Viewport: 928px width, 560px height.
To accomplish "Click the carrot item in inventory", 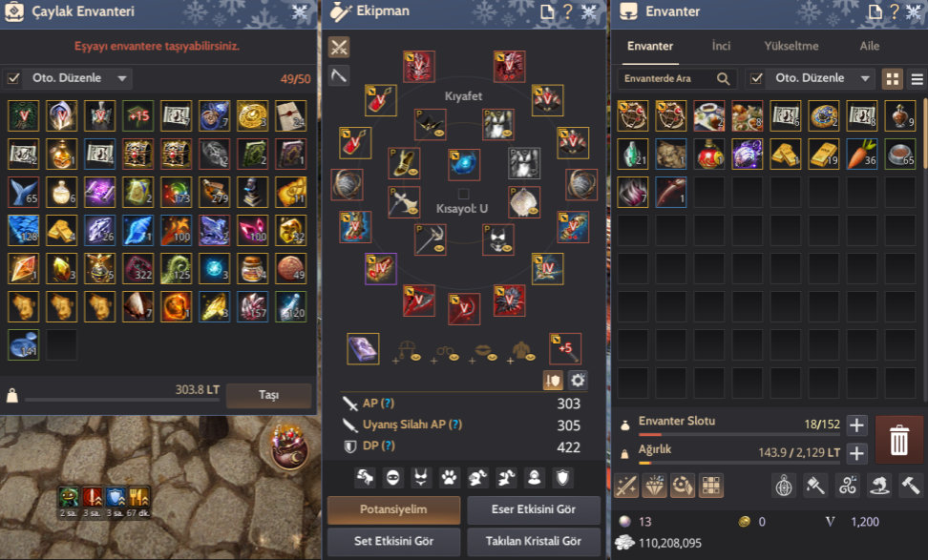I will point(862,154).
